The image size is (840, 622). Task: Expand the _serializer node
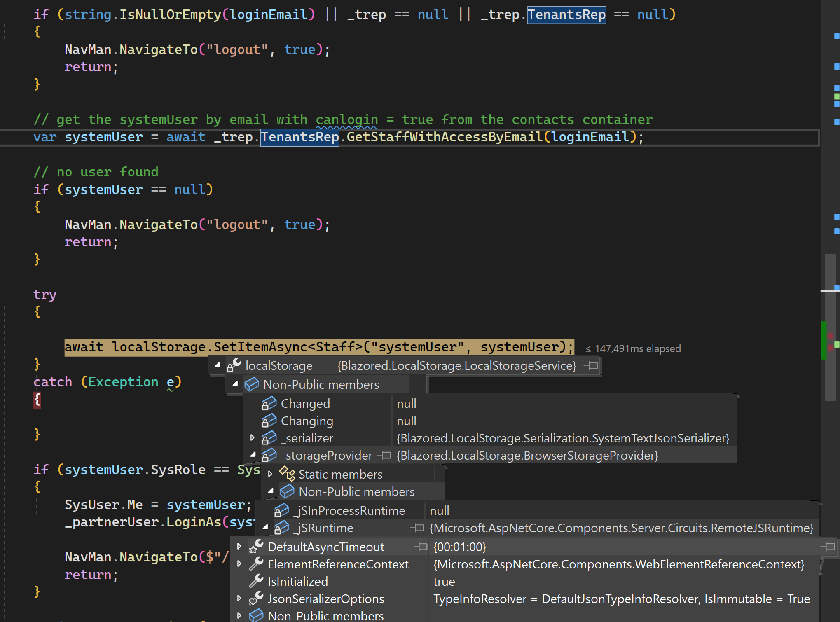click(253, 437)
